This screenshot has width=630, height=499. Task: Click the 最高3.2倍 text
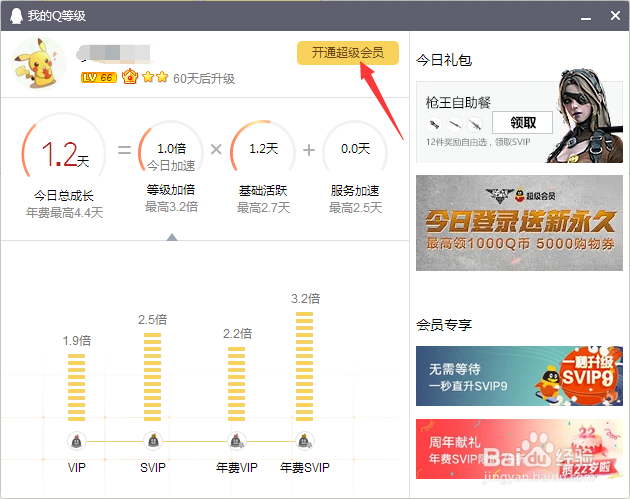click(171, 207)
